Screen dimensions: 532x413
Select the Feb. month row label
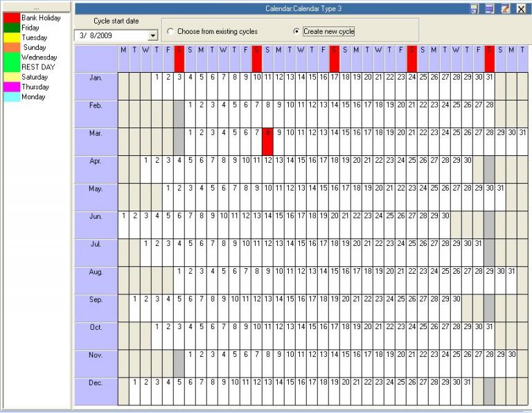click(96, 114)
